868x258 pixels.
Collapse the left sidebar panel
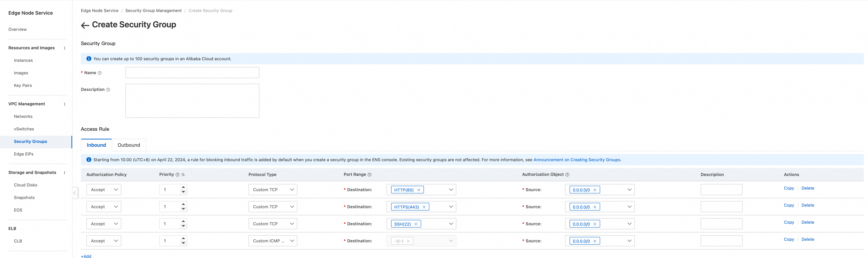[x=74, y=193]
